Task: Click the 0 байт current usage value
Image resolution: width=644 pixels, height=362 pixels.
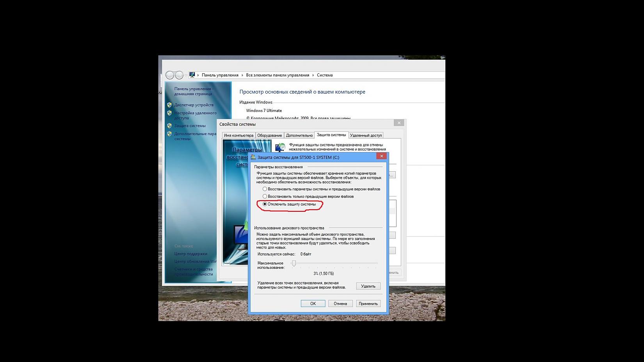Action: click(x=306, y=254)
